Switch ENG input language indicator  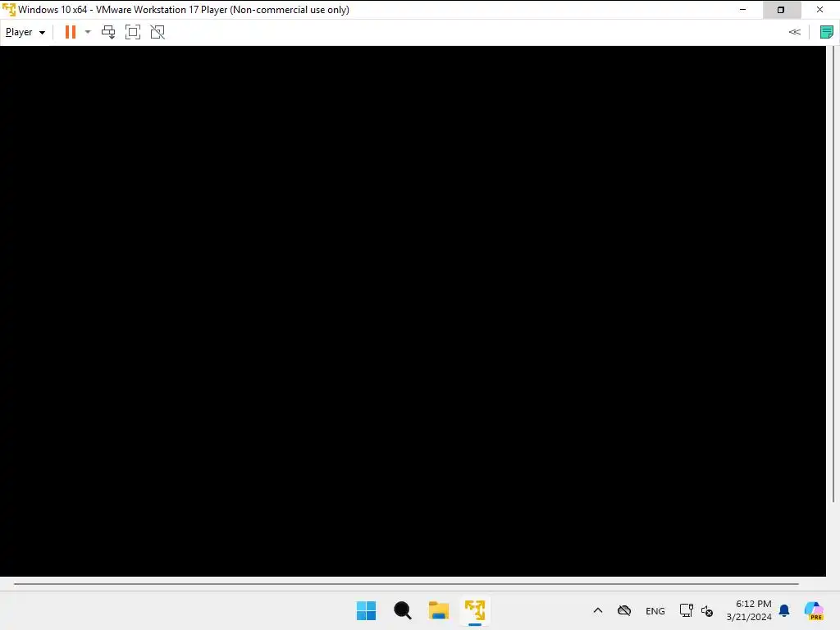click(x=655, y=611)
